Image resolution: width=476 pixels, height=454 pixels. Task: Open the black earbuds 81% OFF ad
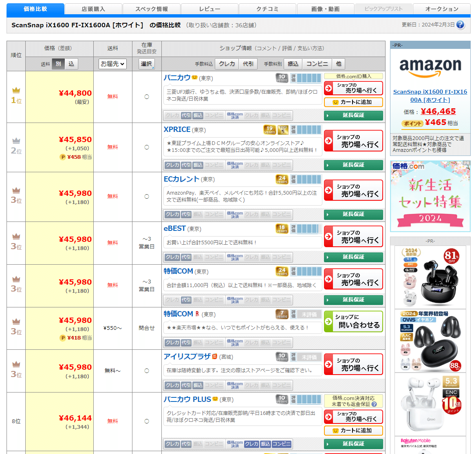[x=430, y=277]
